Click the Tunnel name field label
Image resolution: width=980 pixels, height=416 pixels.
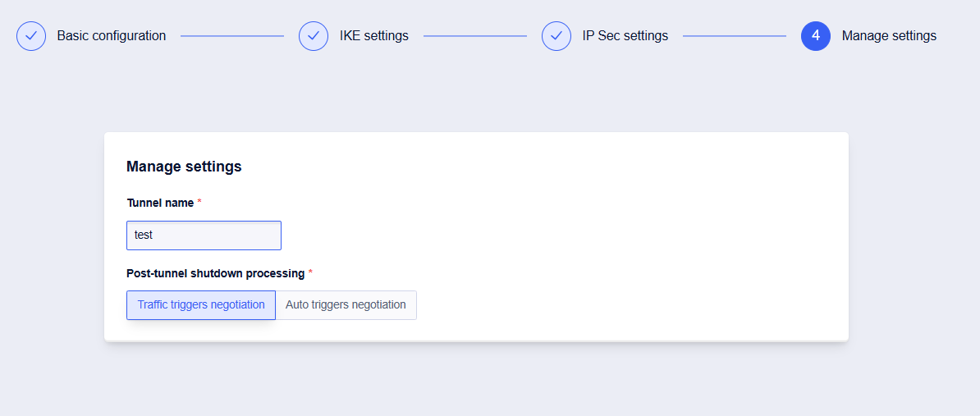(x=160, y=203)
